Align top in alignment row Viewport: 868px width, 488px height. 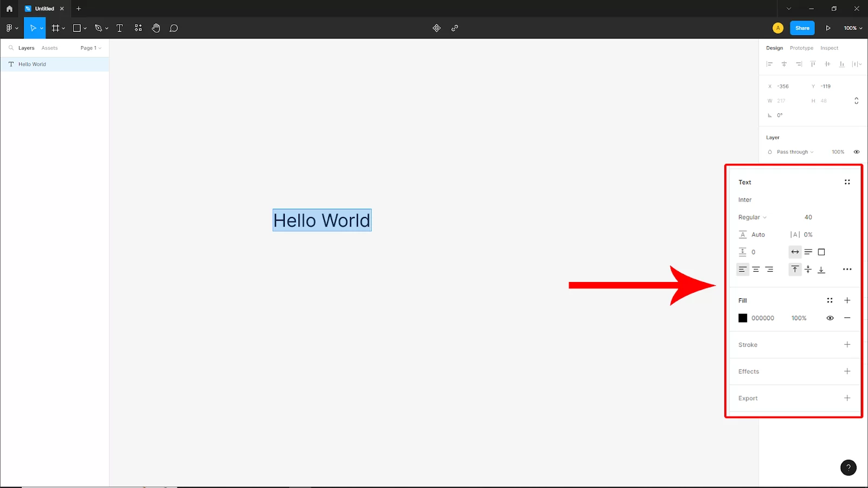click(x=813, y=64)
